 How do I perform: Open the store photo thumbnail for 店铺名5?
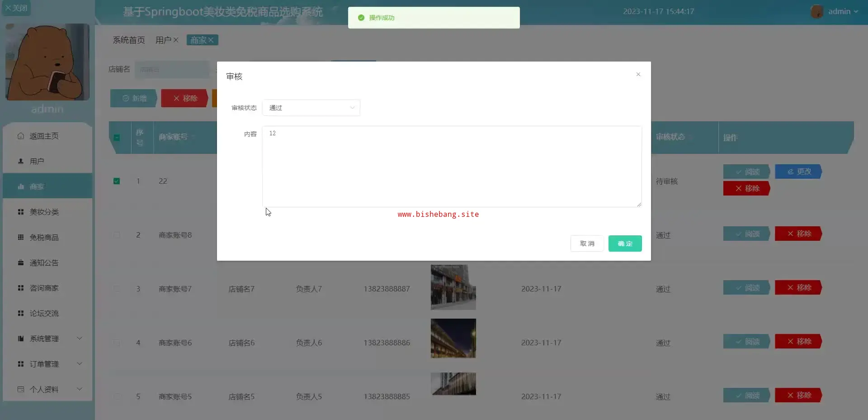click(x=453, y=384)
